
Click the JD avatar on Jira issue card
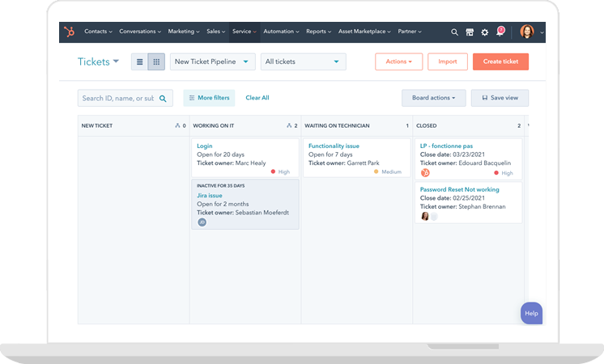pos(202,222)
